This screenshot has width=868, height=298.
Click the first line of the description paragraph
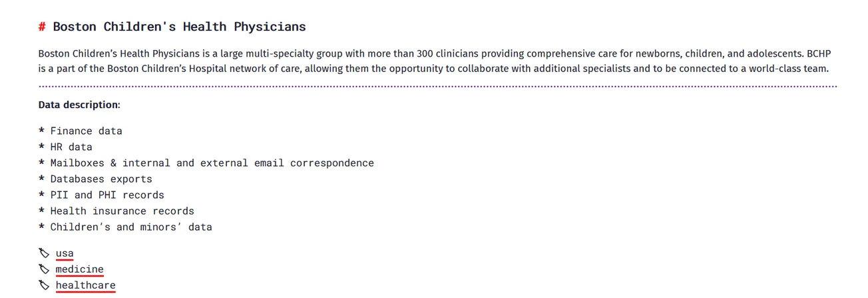[434, 54]
